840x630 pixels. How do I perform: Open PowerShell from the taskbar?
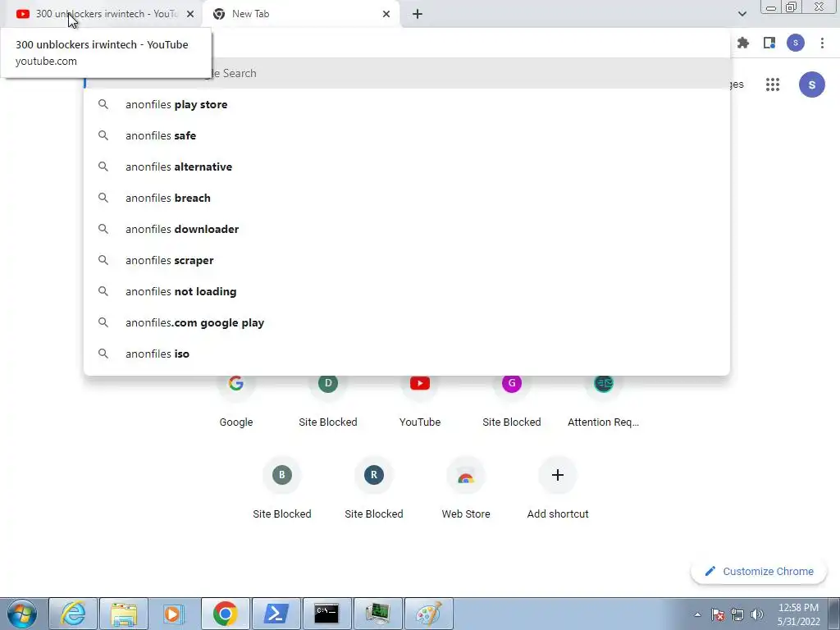[x=276, y=614]
